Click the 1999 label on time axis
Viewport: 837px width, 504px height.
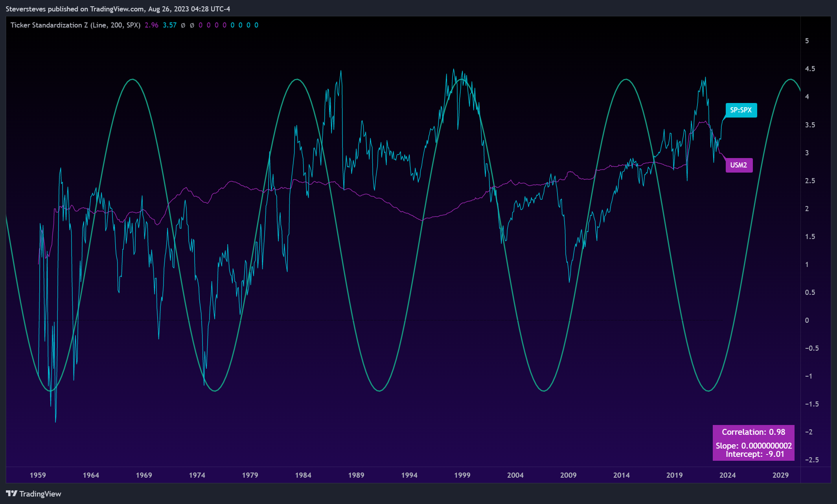pos(462,475)
